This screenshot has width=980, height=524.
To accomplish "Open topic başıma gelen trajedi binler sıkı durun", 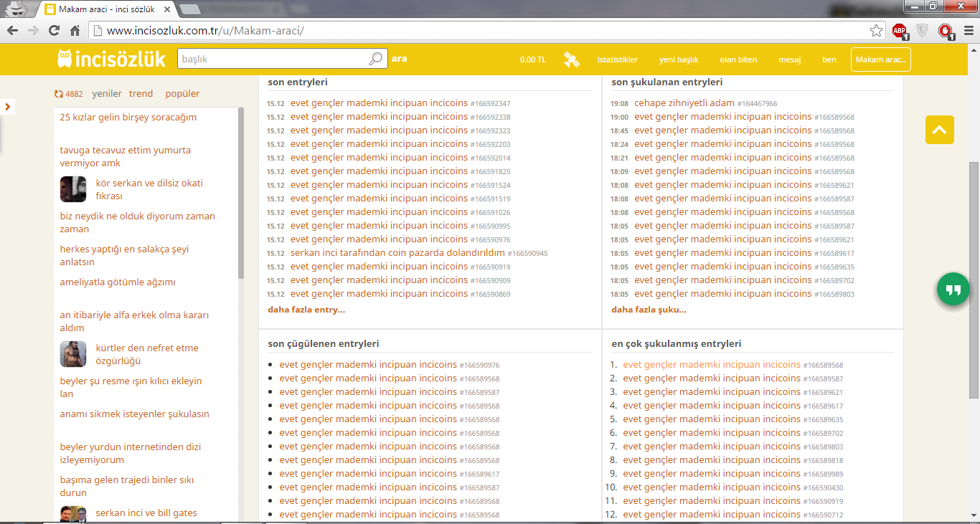I will click(127, 487).
